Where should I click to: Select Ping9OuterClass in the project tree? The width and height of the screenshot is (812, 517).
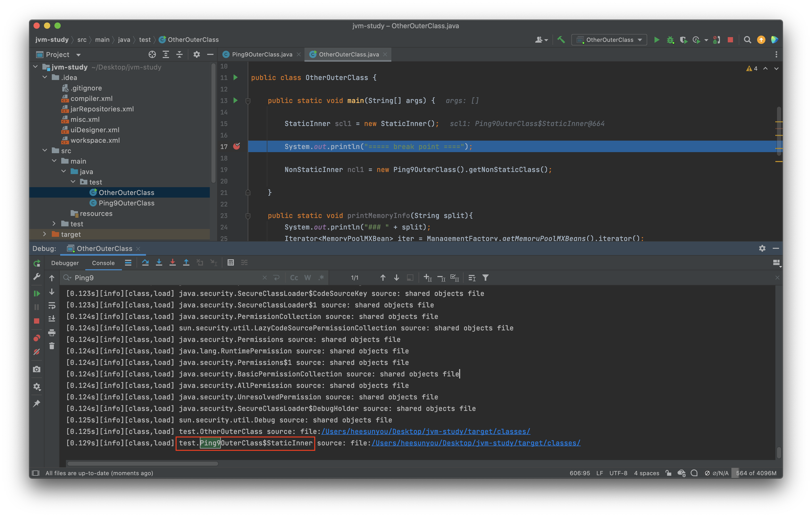click(126, 203)
